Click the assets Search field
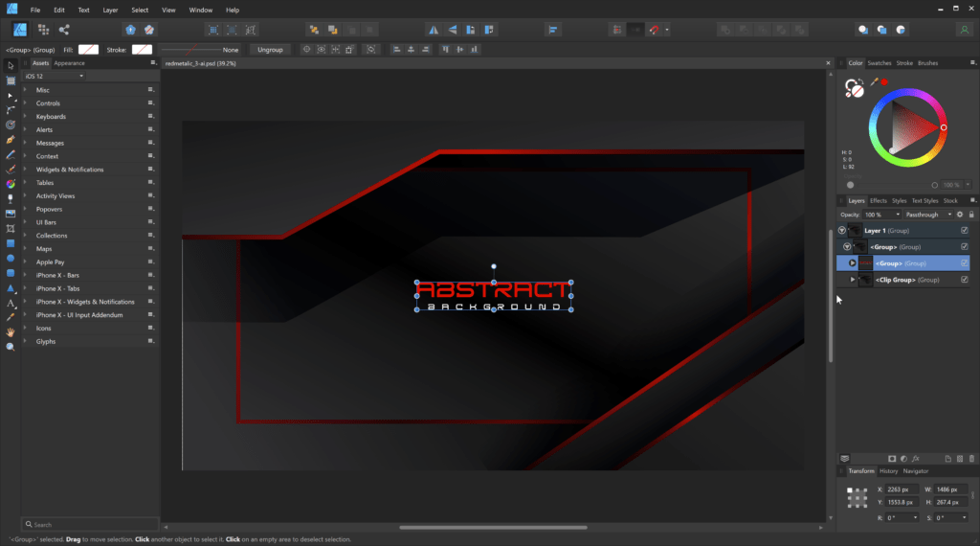The width and height of the screenshot is (980, 546). pyautogui.click(x=90, y=525)
